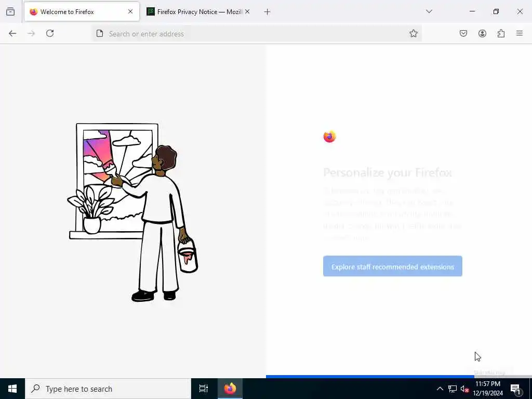Screen dimensions: 532x399
Task: Open the Windows Start menu
Action: click(12, 389)
